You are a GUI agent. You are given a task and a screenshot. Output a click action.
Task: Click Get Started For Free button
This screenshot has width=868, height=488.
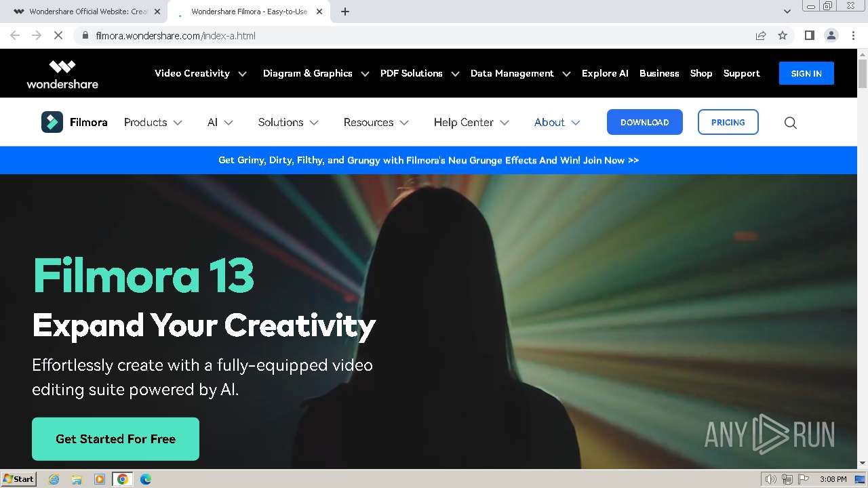(115, 439)
